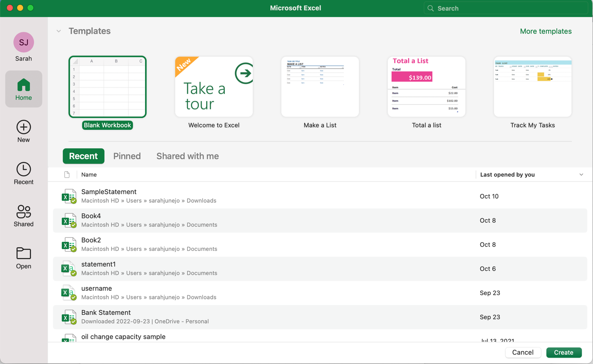Click the file type column header icon
Viewport: 593px width, 364px height.
67,175
